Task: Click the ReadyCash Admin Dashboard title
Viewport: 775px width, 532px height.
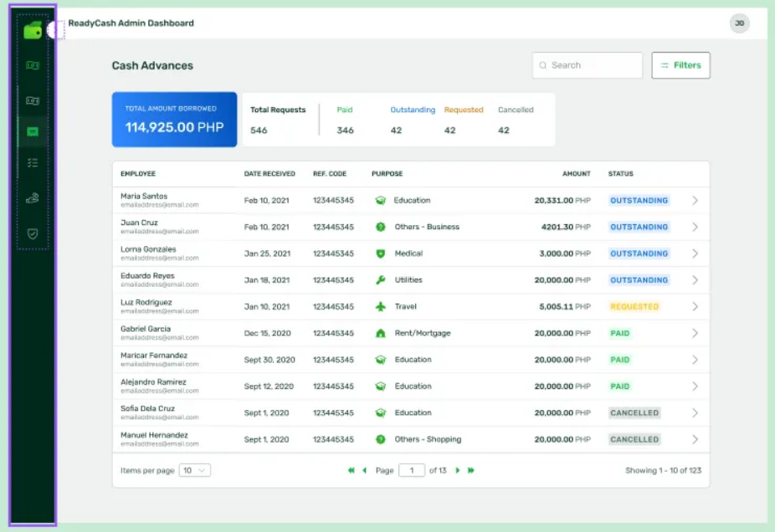Action: (131, 23)
